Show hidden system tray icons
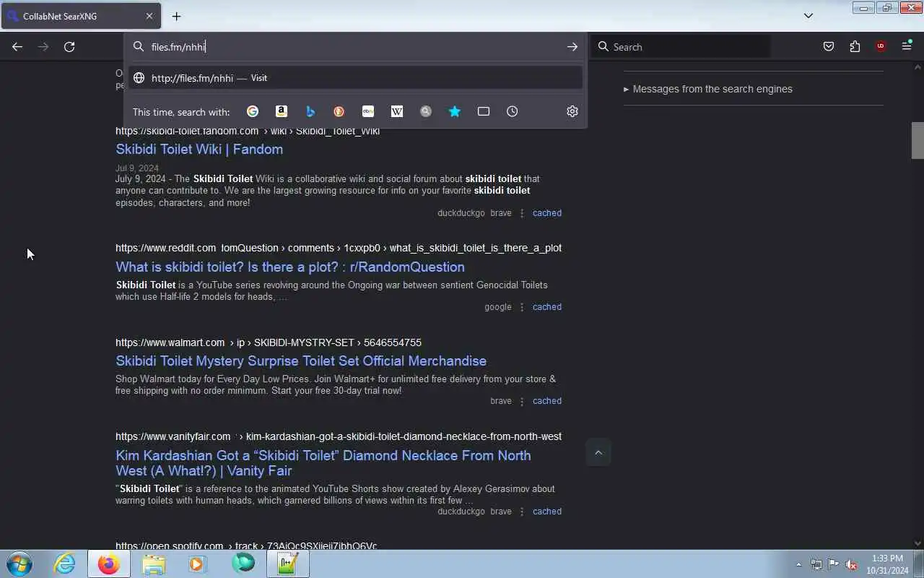924x578 pixels. [798, 564]
